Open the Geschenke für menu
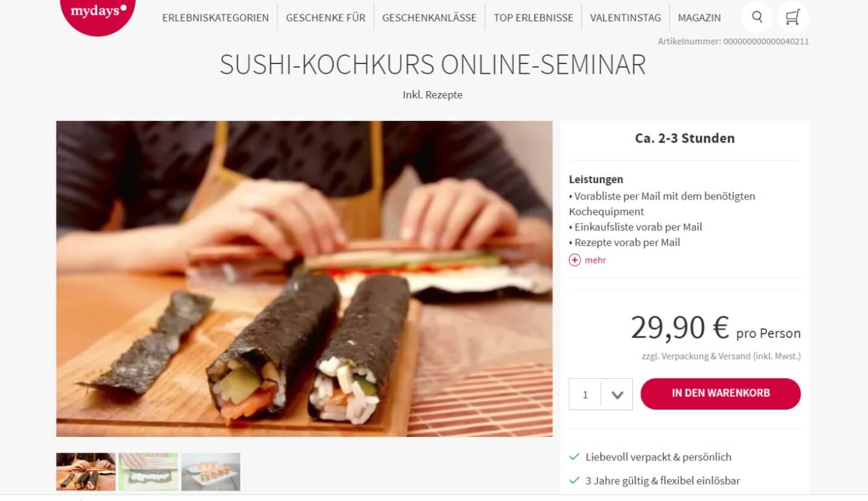This screenshot has height=501, width=868. pos(326,18)
